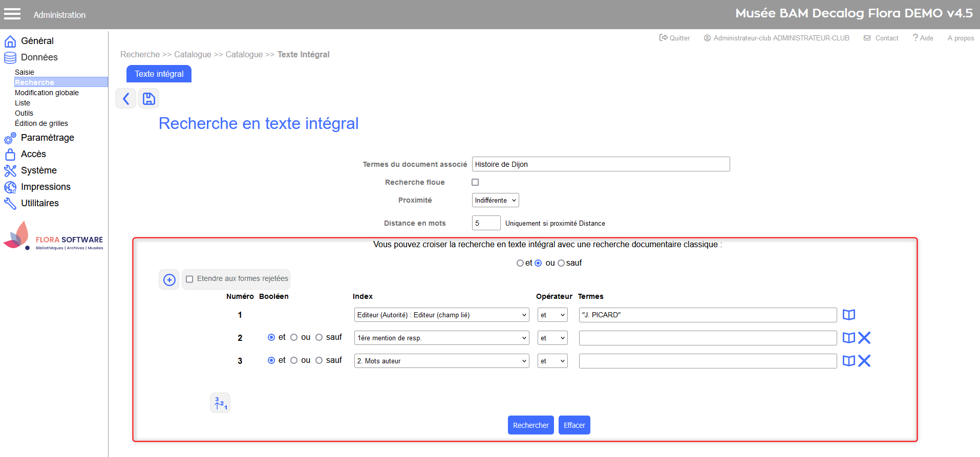Click the Termes du document associé field

[600, 164]
